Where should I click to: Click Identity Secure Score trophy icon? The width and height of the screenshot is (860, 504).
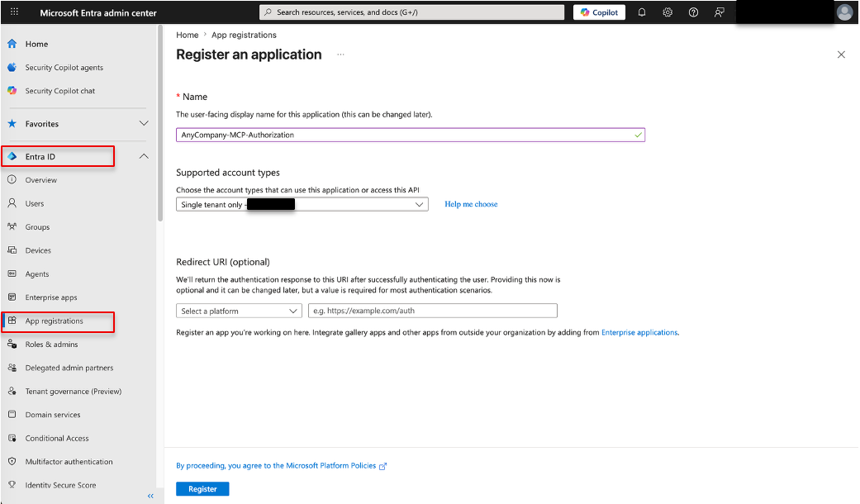(x=12, y=485)
